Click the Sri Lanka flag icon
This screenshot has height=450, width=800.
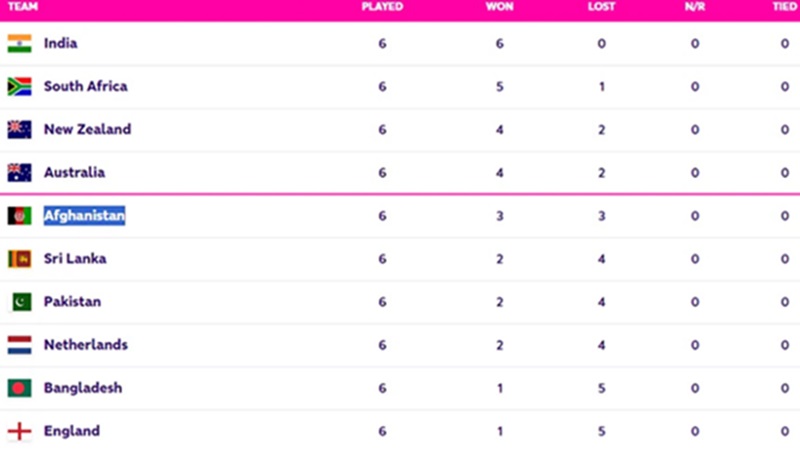(19, 259)
